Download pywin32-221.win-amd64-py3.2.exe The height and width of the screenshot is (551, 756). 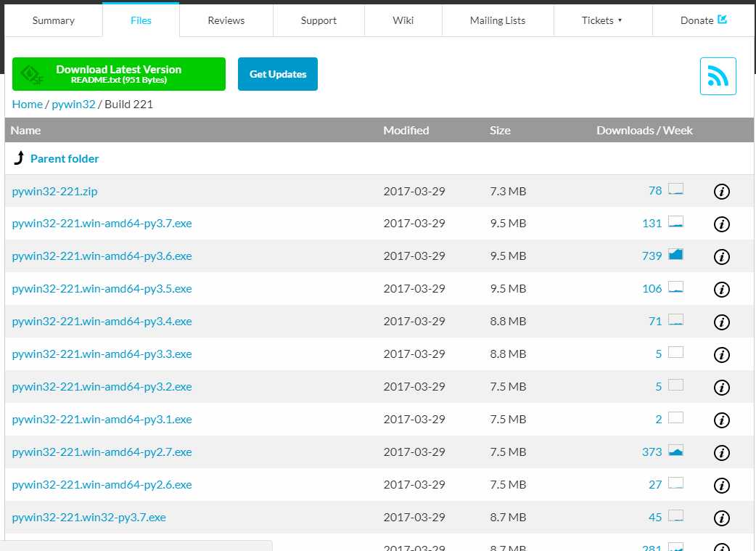point(102,387)
